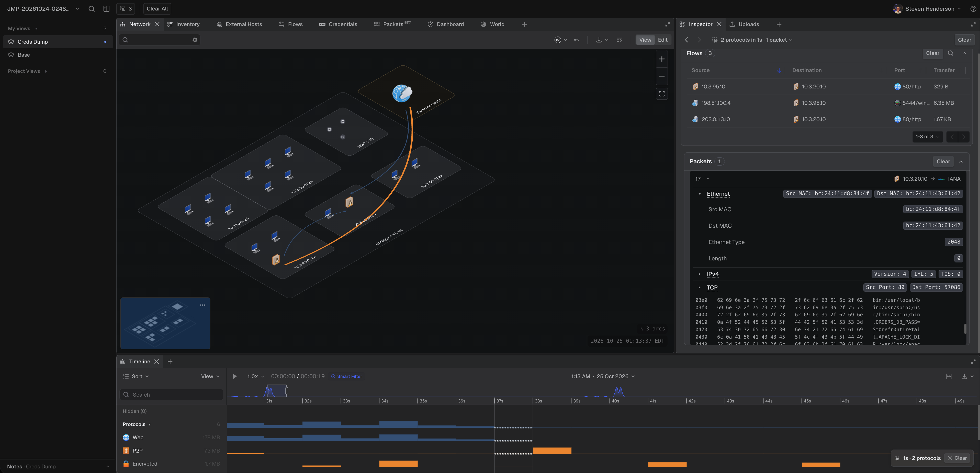Screen dimensions: 980x473
Task: Go back in Inspector history
Action: (687, 40)
